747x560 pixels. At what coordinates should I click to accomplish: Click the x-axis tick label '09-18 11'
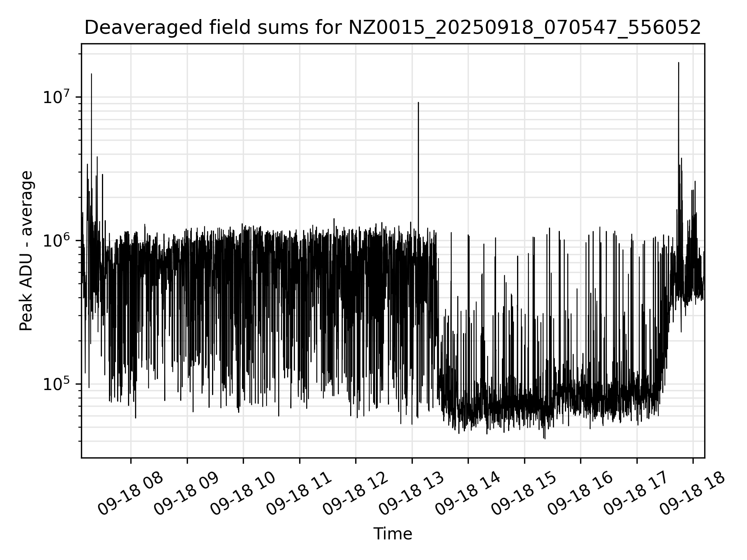coord(299,493)
